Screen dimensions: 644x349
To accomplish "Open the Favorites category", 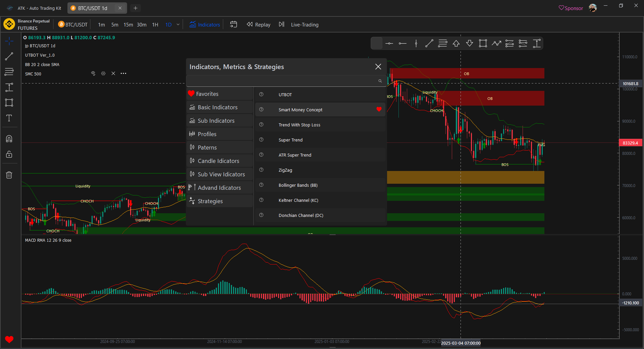I will [220, 94].
